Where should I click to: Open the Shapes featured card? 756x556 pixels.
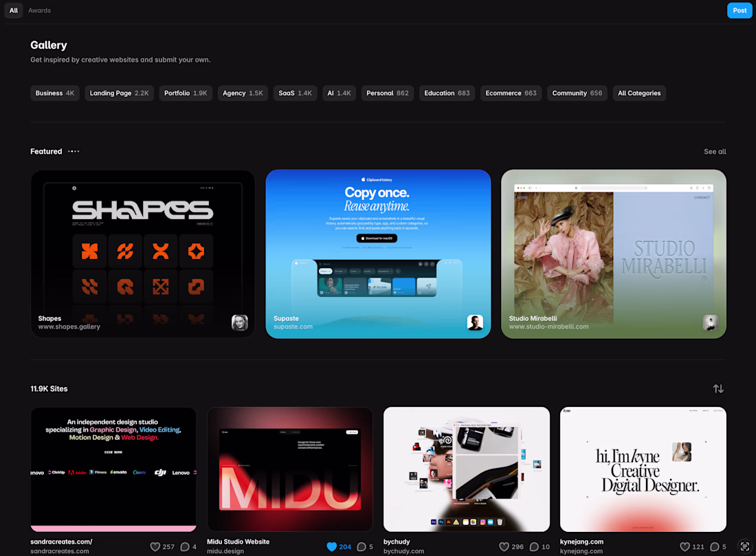(x=143, y=254)
